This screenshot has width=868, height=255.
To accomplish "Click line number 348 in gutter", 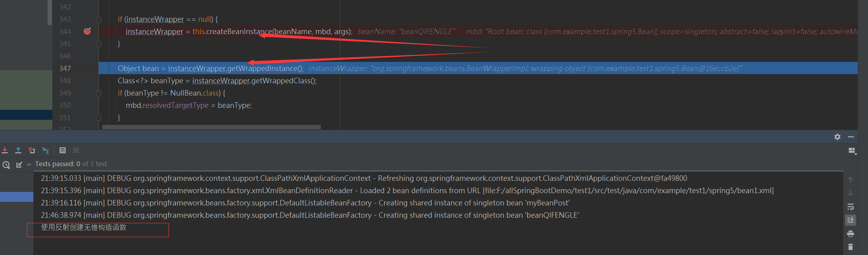I will point(65,81).
